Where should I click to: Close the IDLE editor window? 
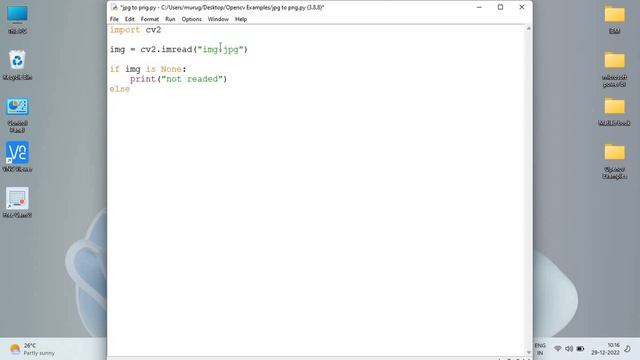pos(522,7)
